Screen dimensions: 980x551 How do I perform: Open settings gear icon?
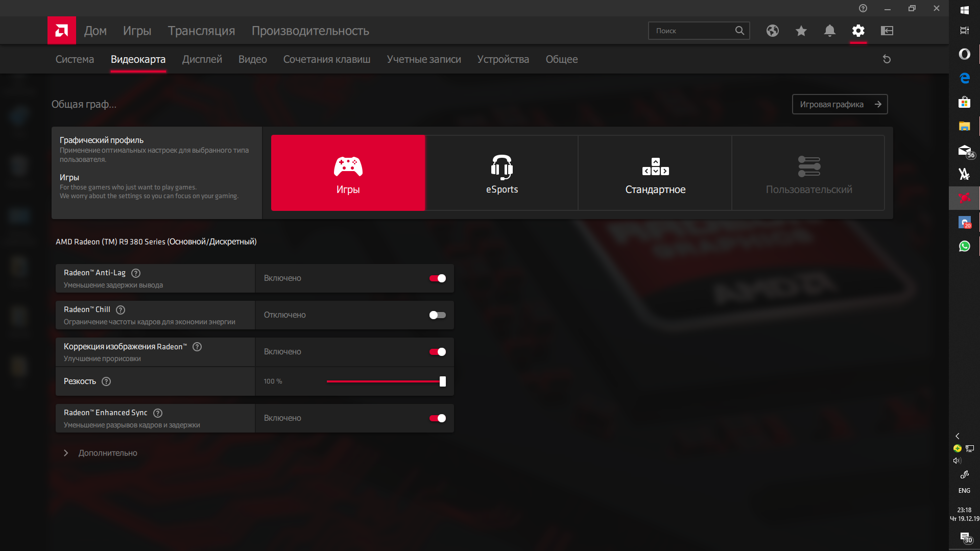pos(858,31)
